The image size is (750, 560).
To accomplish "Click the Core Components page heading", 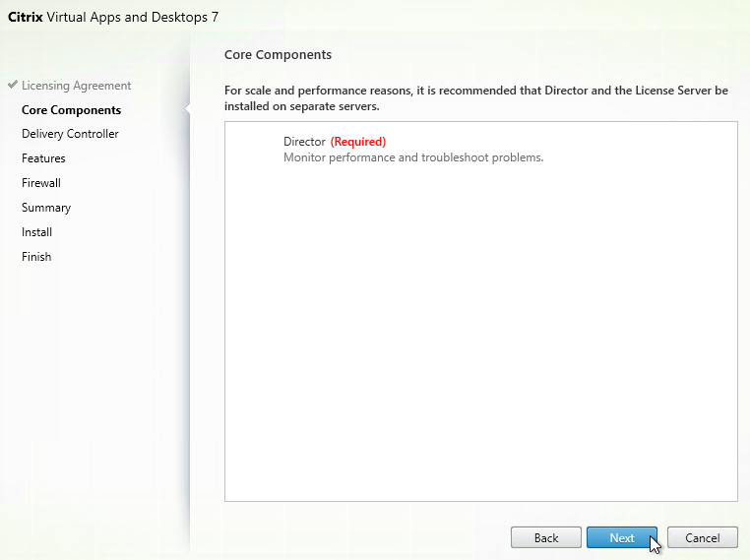I will (x=278, y=55).
